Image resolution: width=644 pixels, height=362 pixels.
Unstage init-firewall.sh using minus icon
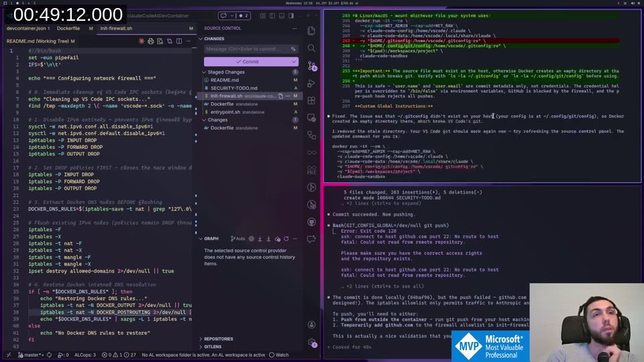(x=288, y=96)
